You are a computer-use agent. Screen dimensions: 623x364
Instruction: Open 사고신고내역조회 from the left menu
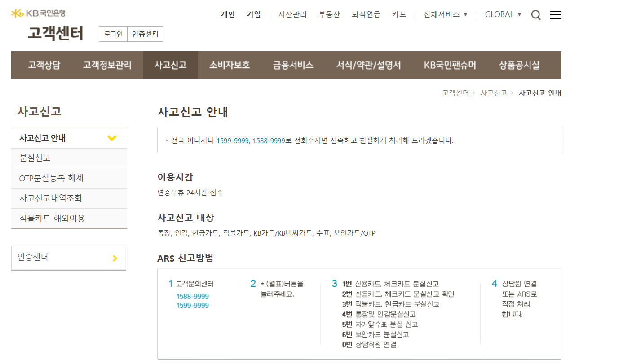point(50,198)
